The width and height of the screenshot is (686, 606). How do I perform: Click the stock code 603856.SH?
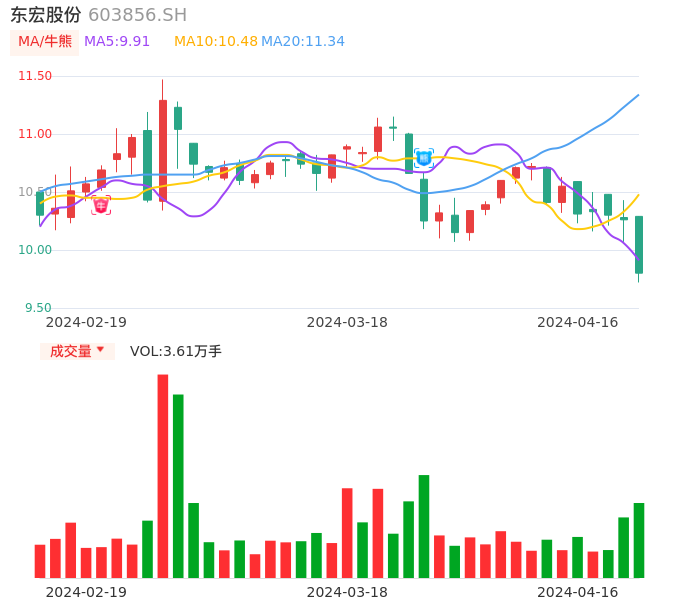click(137, 15)
